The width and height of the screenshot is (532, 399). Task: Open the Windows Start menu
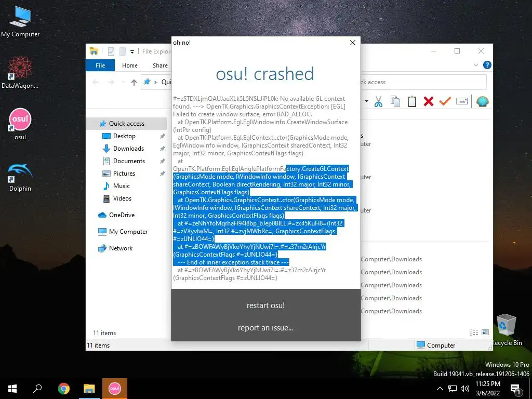point(12,389)
